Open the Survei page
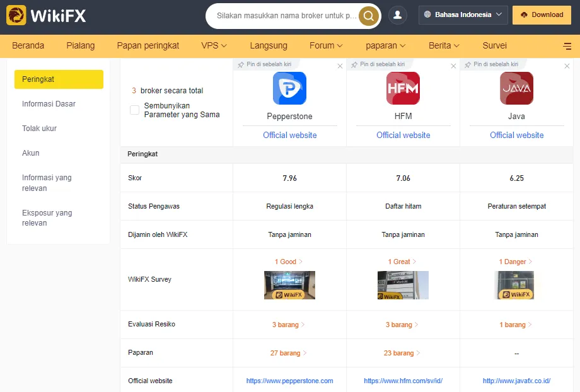580x392 pixels. click(x=494, y=45)
